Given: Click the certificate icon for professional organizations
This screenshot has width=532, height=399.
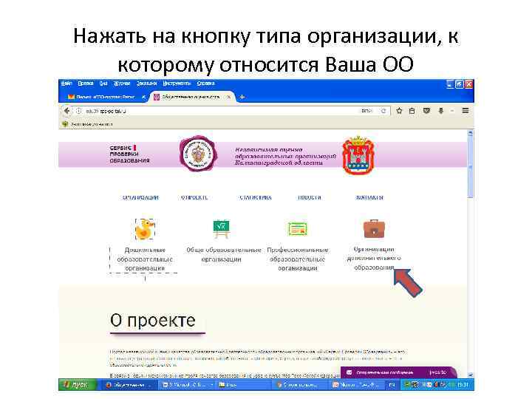Looking at the screenshot, I should pyautogui.click(x=298, y=229).
